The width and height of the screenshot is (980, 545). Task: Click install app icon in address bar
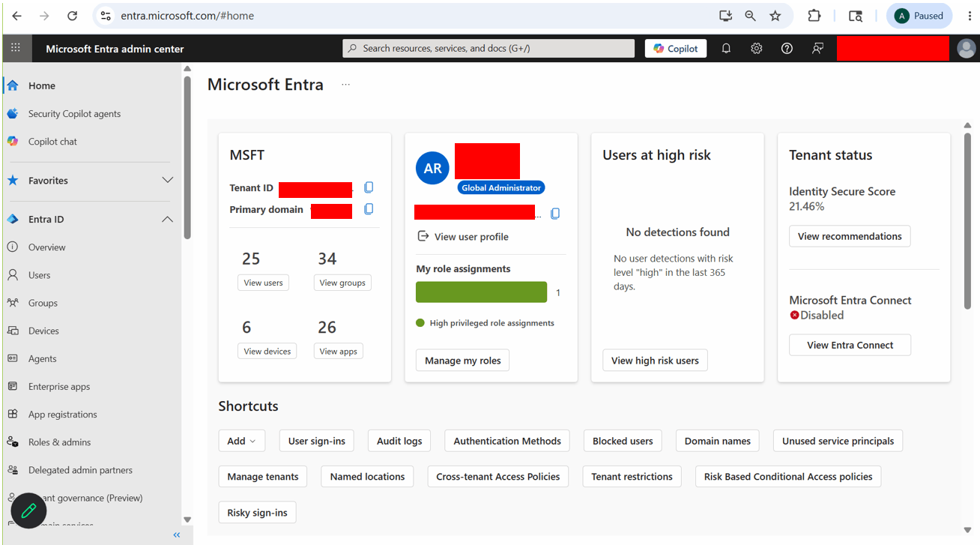(x=725, y=16)
